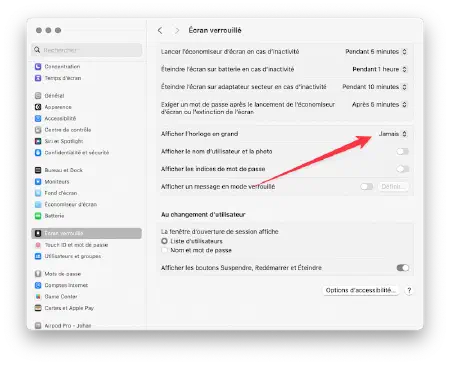Click the Définir… message button

[393, 187]
